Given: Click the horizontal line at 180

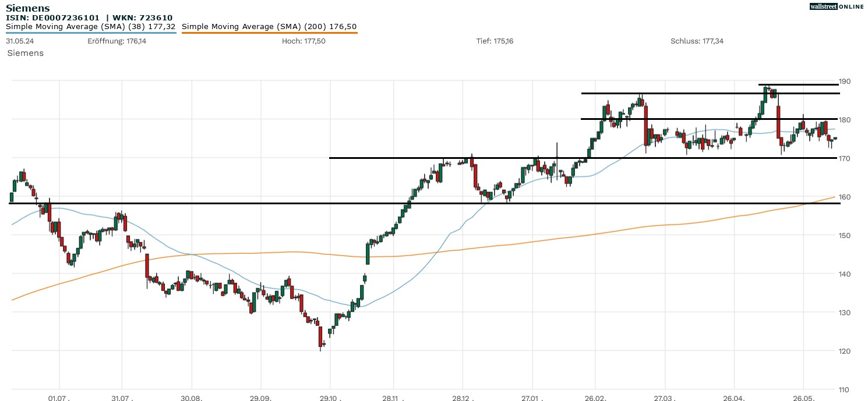Looking at the screenshot, I should [710, 119].
